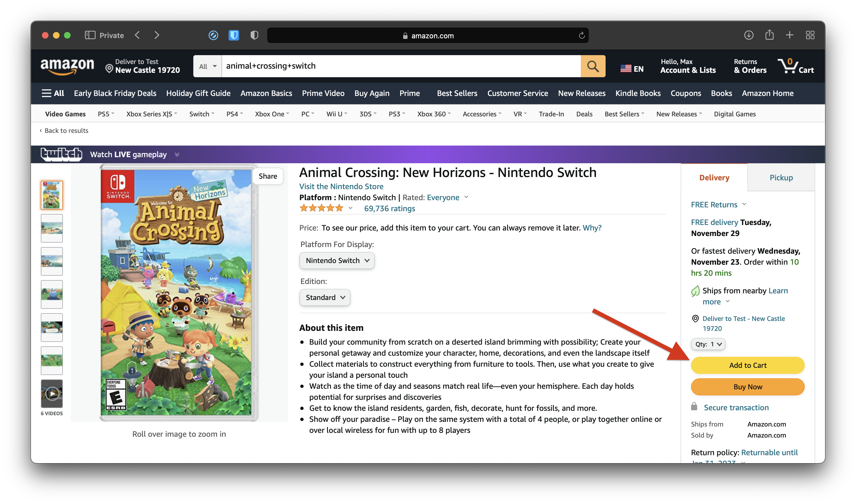Select the third product thumbnail
Image resolution: width=856 pixels, height=504 pixels.
coord(52,261)
